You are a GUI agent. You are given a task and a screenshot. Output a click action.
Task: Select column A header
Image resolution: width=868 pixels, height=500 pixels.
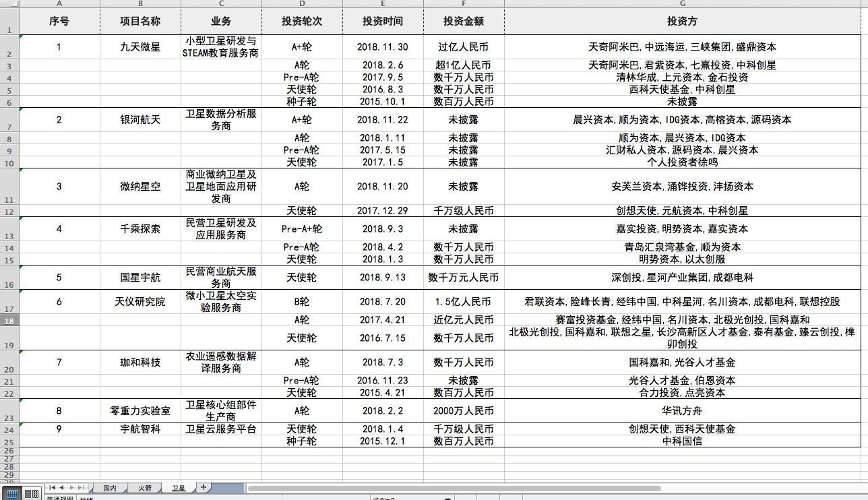59,3
